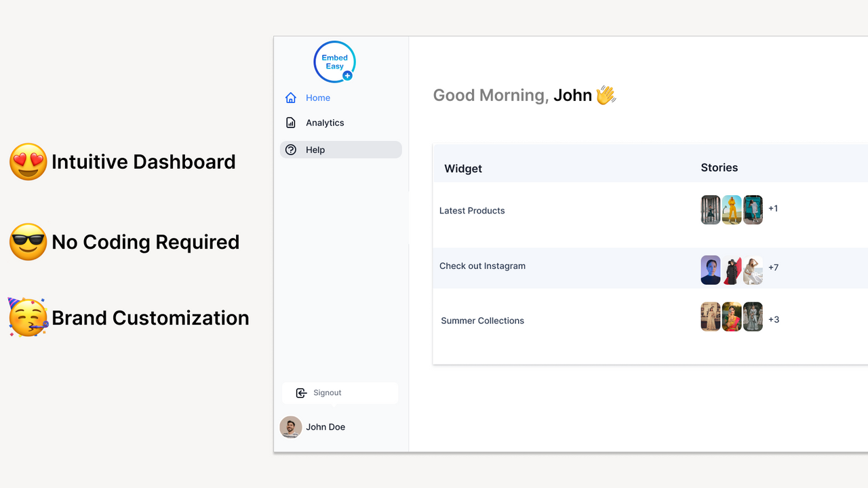Select the Help menu entry
This screenshot has width=868, height=488.
coord(315,150)
